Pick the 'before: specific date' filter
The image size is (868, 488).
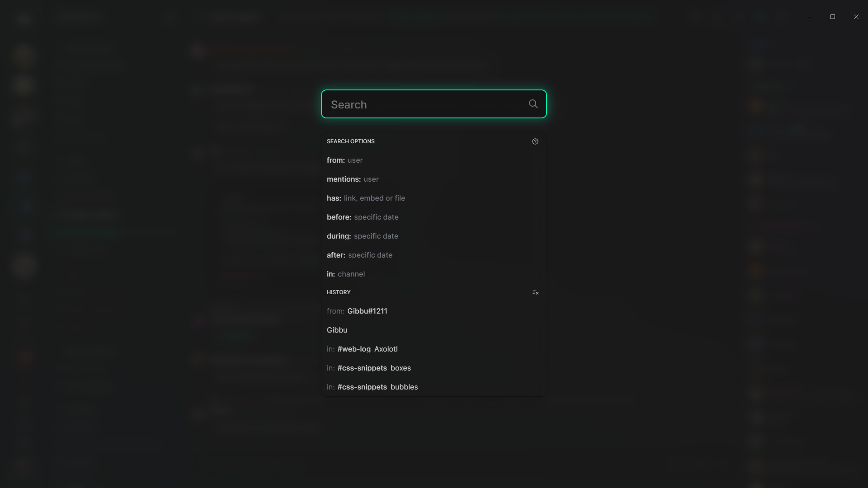click(363, 217)
